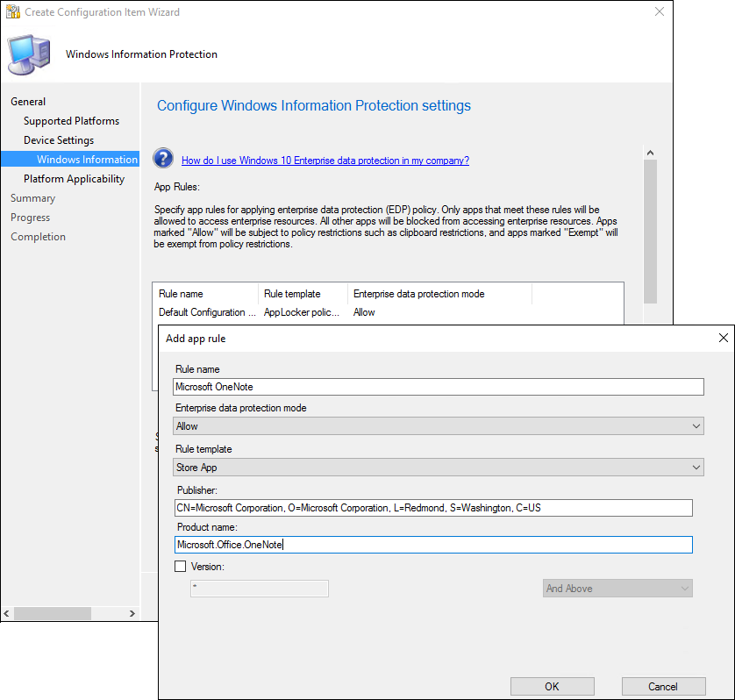Click the computer icon in wizard header
Image resolution: width=735 pixels, height=700 pixels.
[x=30, y=54]
